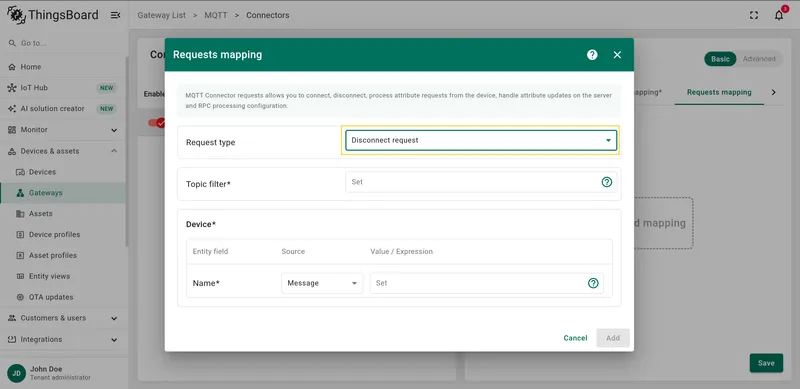
Task: Open the Name Source Message dropdown
Action: tap(322, 283)
